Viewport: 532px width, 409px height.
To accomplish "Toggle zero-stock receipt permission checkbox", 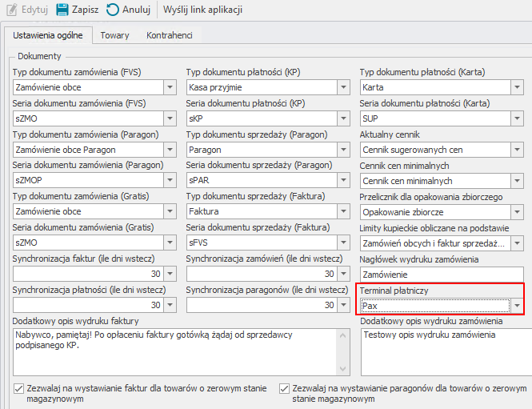I will (284, 388).
